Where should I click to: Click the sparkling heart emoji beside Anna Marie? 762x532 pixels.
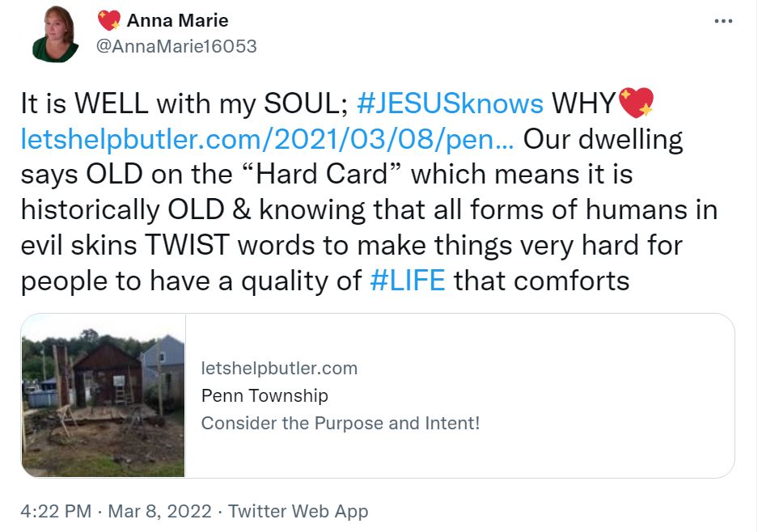tap(108, 20)
